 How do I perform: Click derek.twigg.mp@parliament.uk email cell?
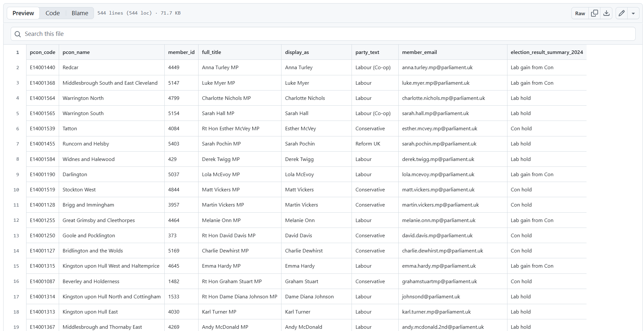click(453, 159)
